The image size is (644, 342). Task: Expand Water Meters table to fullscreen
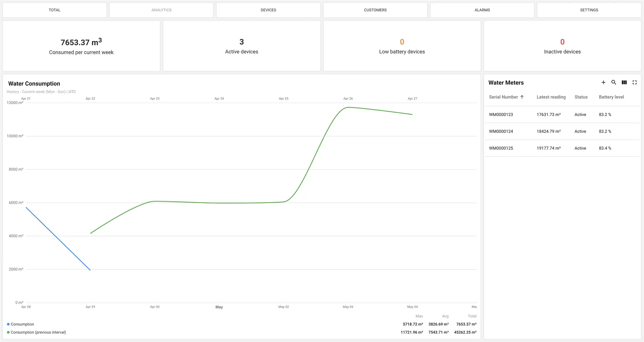tap(634, 82)
